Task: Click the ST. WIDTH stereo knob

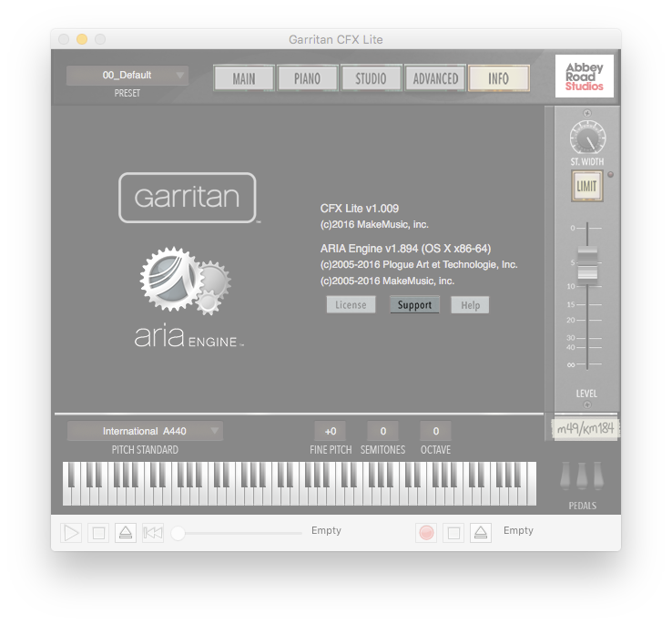Action: pyautogui.click(x=587, y=138)
